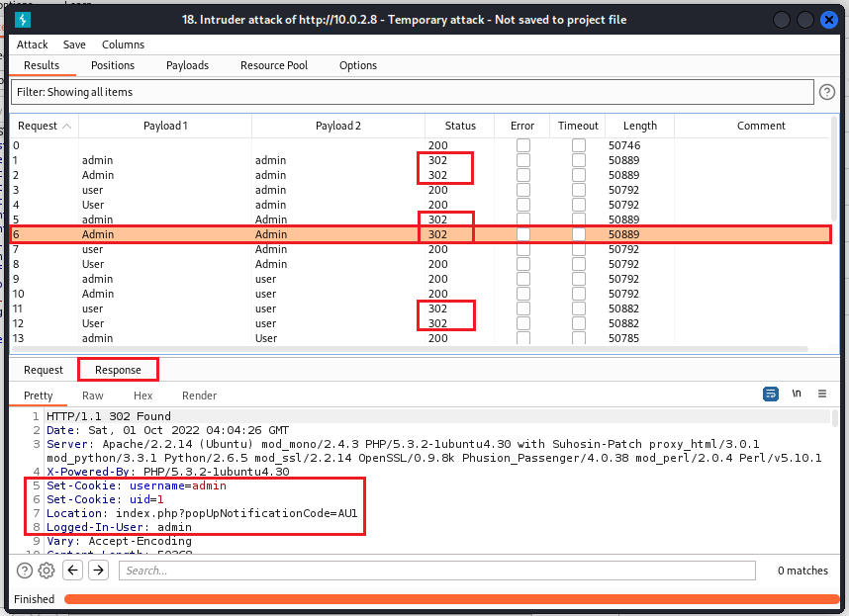
Task: Sort results by the Request column header
Action: point(45,126)
